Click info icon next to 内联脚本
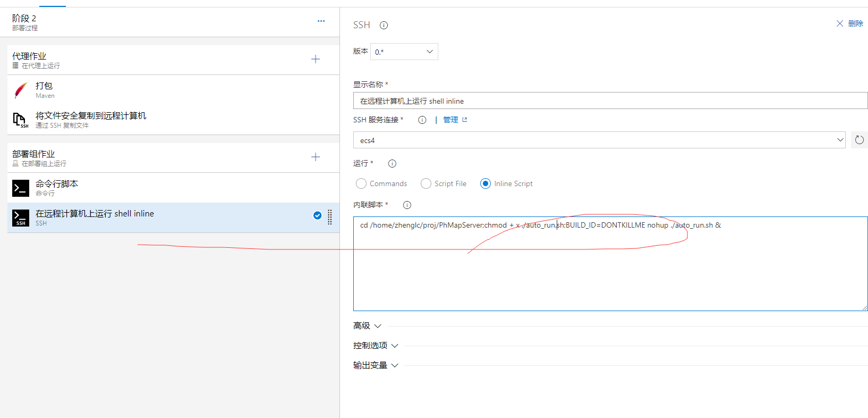The image size is (868, 418). [407, 205]
